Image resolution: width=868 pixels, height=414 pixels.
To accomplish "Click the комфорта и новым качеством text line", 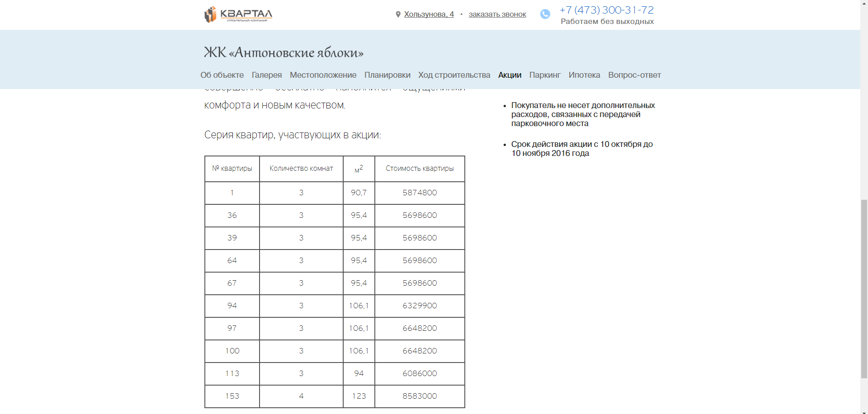I will pyautogui.click(x=274, y=105).
